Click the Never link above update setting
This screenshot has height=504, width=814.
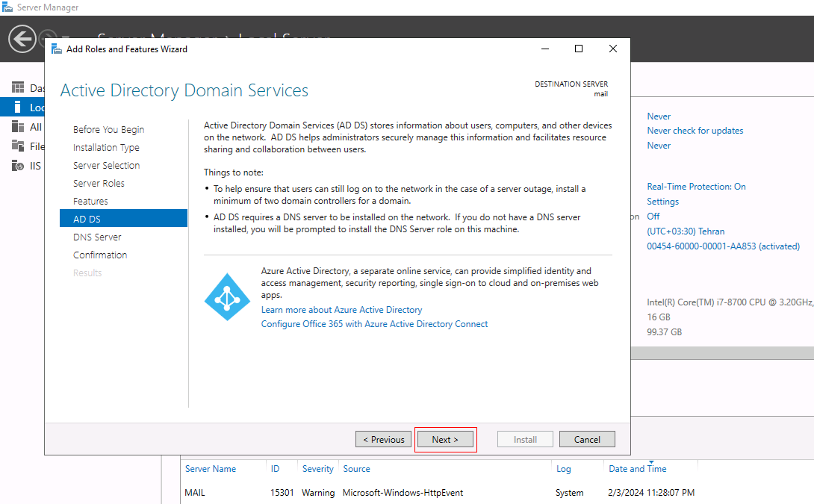(x=659, y=116)
